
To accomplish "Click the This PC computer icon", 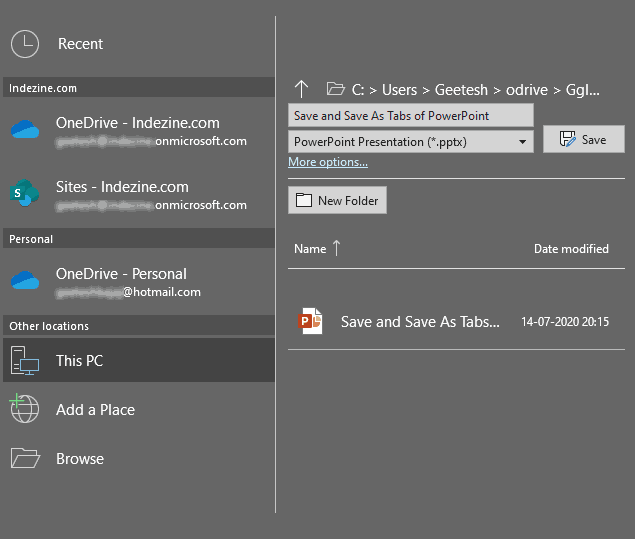I will point(25,360).
